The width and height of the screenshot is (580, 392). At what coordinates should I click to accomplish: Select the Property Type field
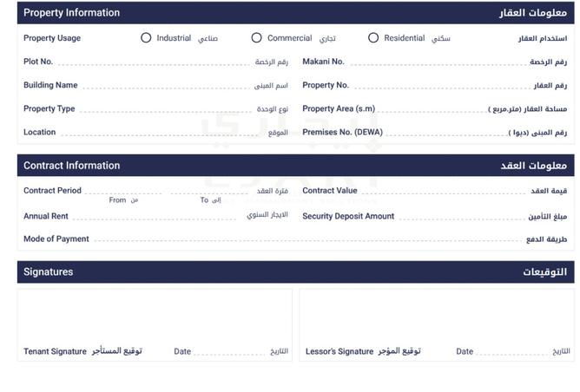point(166,109)
